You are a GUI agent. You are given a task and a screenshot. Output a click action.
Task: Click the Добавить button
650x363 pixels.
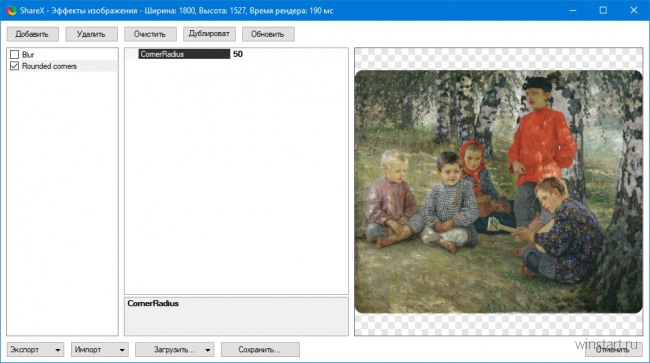point(32,34)
